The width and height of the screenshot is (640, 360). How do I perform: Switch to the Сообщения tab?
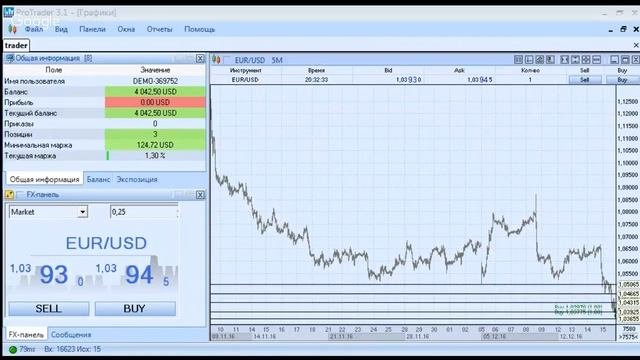(x=71, y=335)
